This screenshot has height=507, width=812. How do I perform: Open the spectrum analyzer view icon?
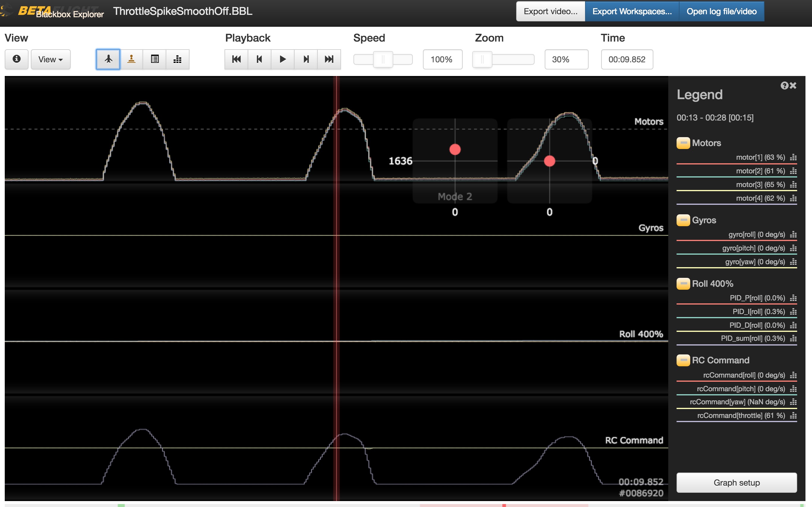point(178,59)
